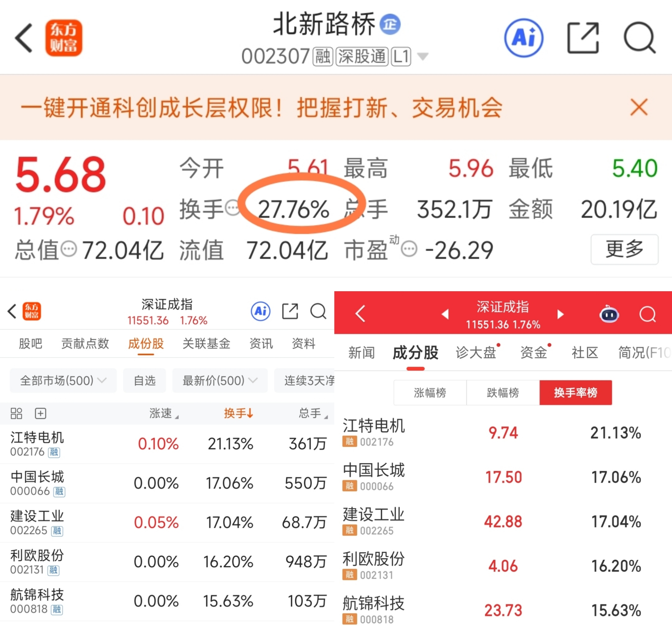672x626 pixels.
Task: Sort the list by 总手 column
Action: [313, 413]
